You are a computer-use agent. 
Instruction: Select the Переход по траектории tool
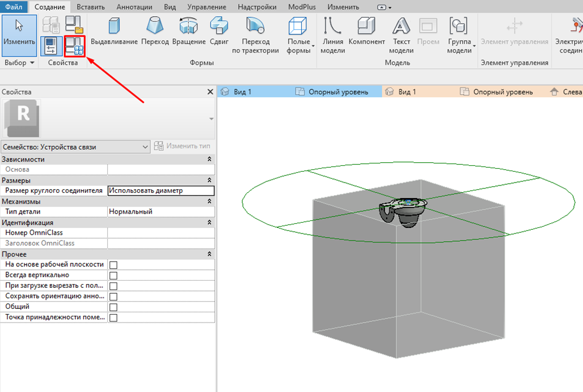(256, 27)
